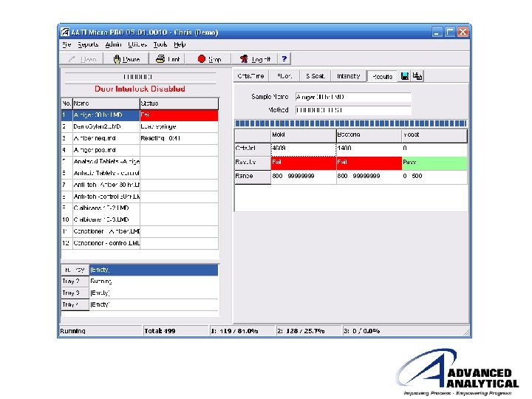Click the Mold column header
The height and width of the screenshot is (399, 532).
click(x=304, y=135)
